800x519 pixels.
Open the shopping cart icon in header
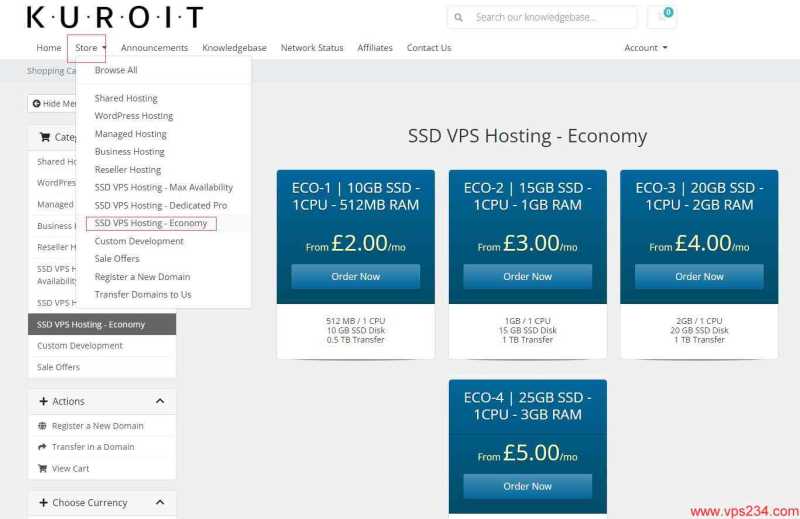pos(662,17)
